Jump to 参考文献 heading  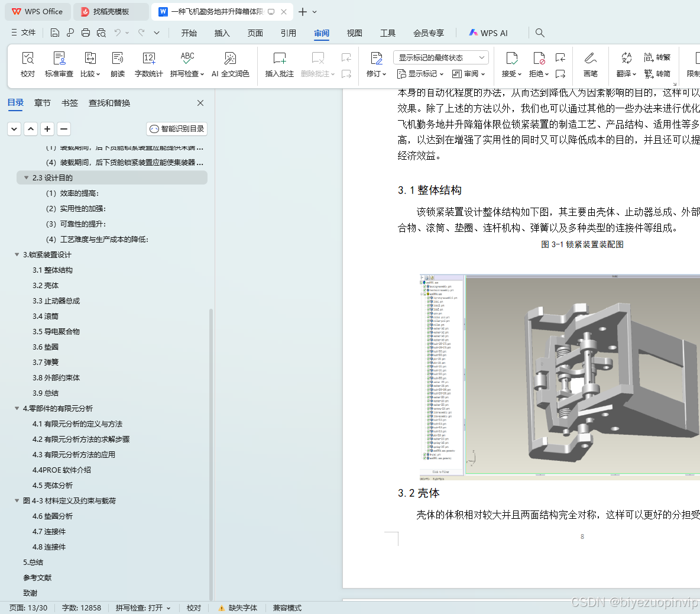click(37, 578)
